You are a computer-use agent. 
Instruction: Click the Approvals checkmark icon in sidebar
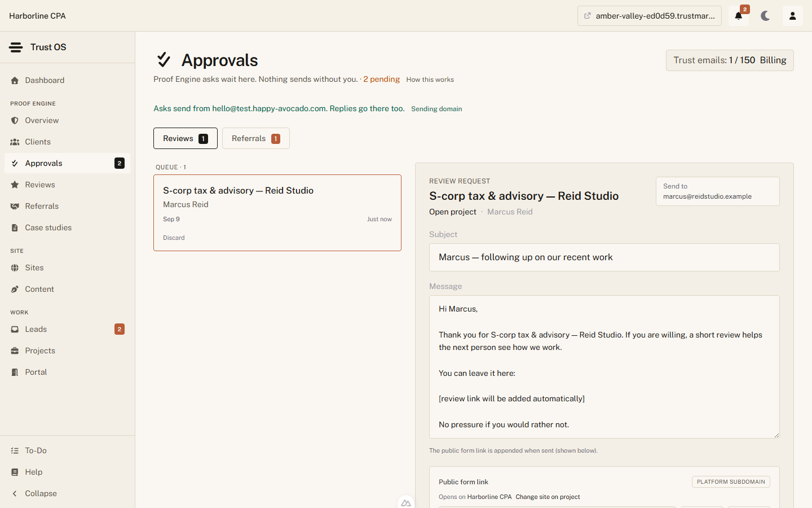[x=15, y=164]
